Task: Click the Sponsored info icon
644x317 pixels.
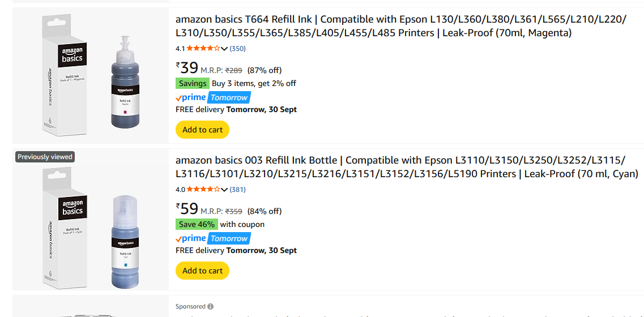Action: click(x=211, y=307)
